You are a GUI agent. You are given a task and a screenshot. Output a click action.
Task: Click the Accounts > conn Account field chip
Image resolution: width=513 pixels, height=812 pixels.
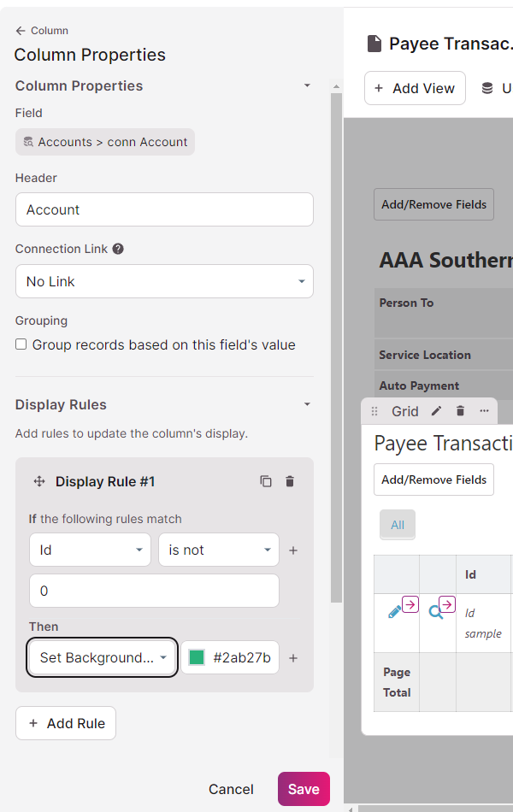pyautogui.click(x=105, y=142)
